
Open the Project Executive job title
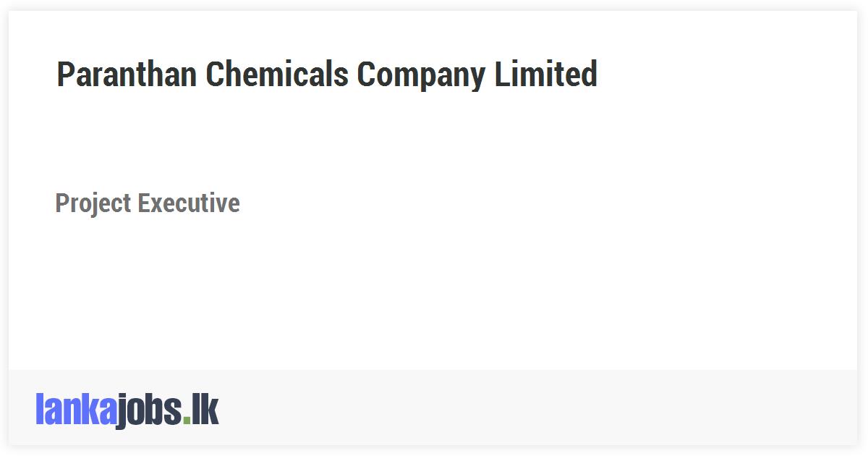pos(148,203)
